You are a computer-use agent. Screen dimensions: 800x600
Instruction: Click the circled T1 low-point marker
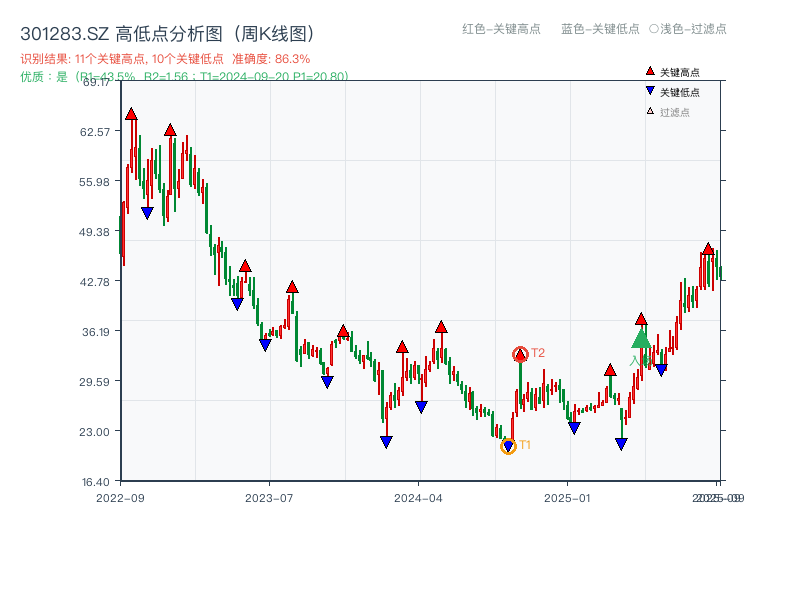(509, 446)
